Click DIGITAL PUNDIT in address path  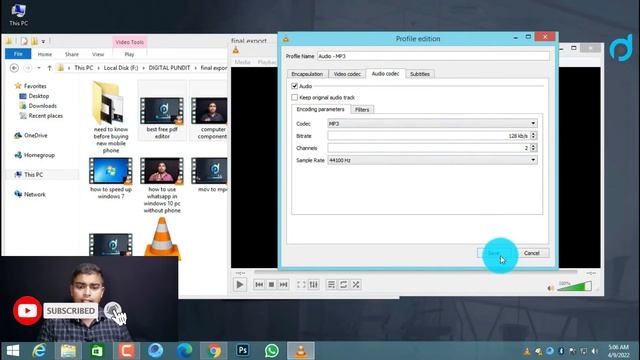tap(169, 68)
